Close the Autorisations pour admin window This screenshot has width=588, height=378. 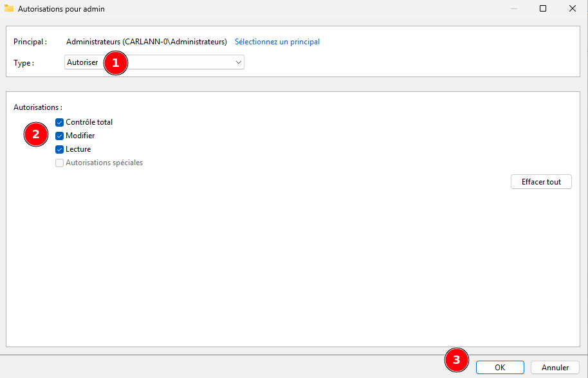[573, 8]
